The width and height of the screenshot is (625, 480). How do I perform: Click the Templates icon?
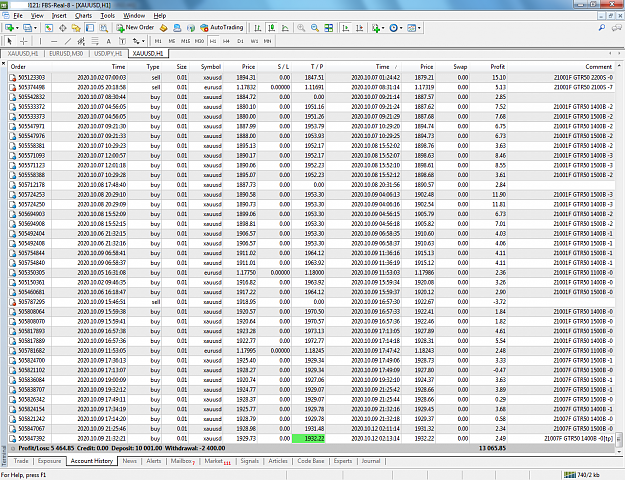pos(412,28)
